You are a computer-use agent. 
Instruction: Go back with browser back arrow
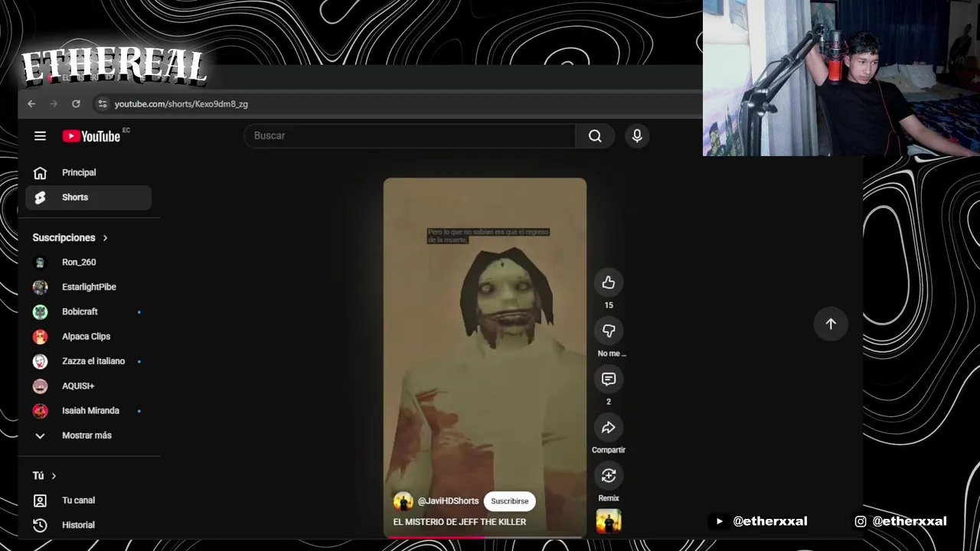click(31, 104)
